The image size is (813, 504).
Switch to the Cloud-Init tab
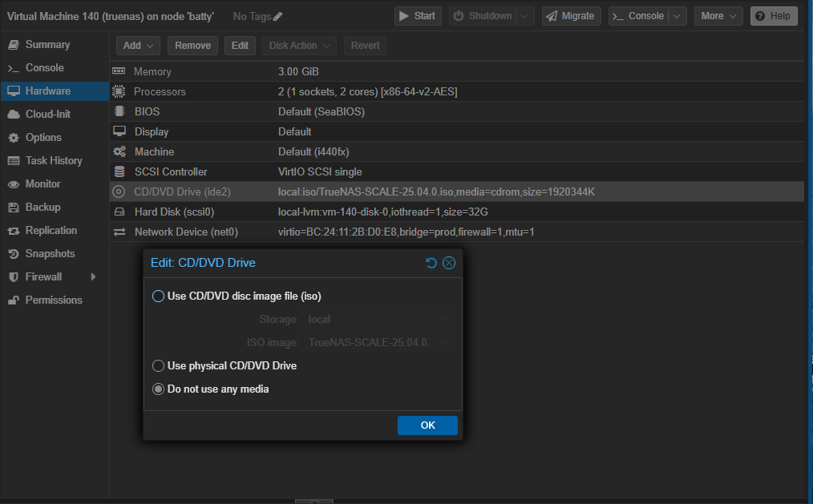click(x=48, y=114)
